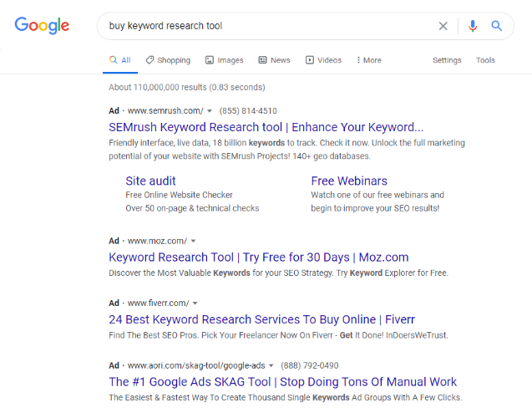Click inside the search input field
Screen dimensions: 532x418
click(x=268, y=26)
